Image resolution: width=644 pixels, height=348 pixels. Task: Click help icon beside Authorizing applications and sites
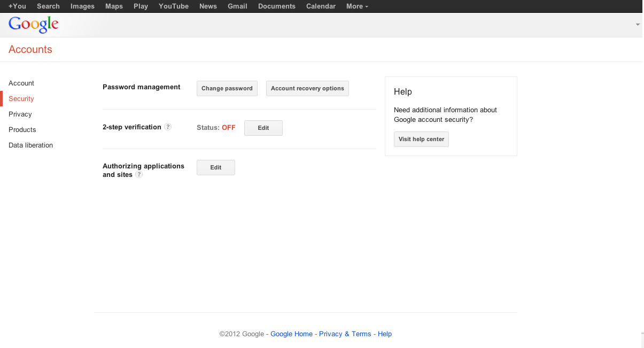click(139, 175)
